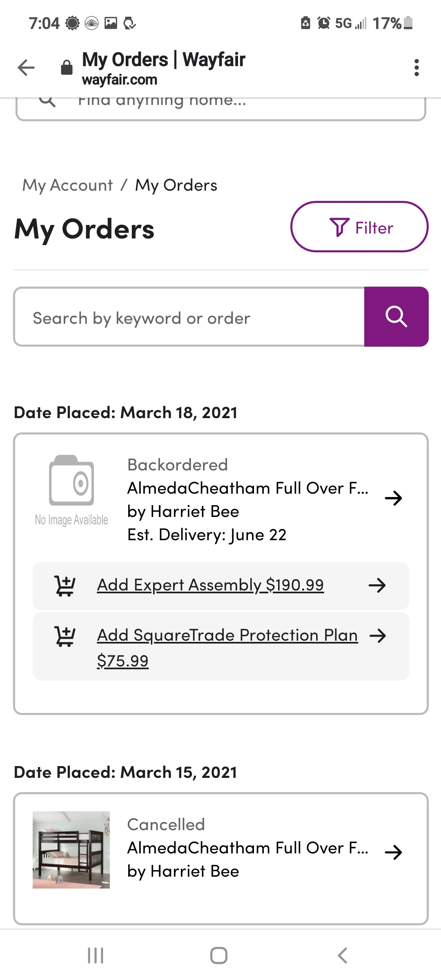
Task: Tap the purple search magnifier button
Action: pos(395,316)
